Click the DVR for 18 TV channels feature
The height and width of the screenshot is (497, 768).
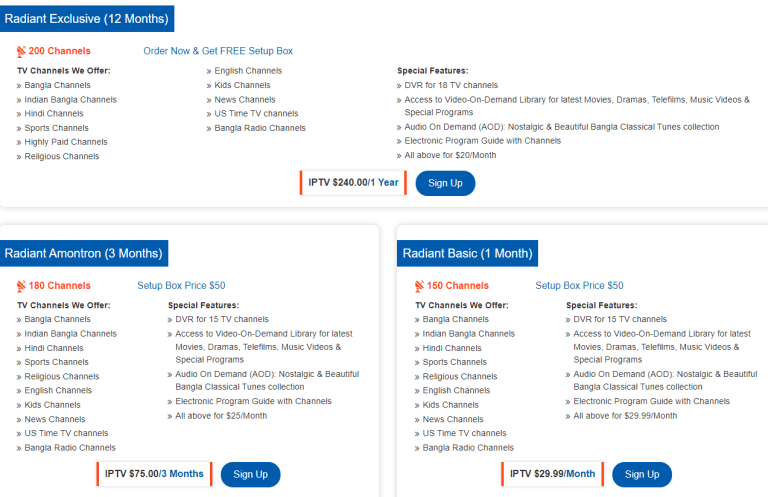pos(451,85)
